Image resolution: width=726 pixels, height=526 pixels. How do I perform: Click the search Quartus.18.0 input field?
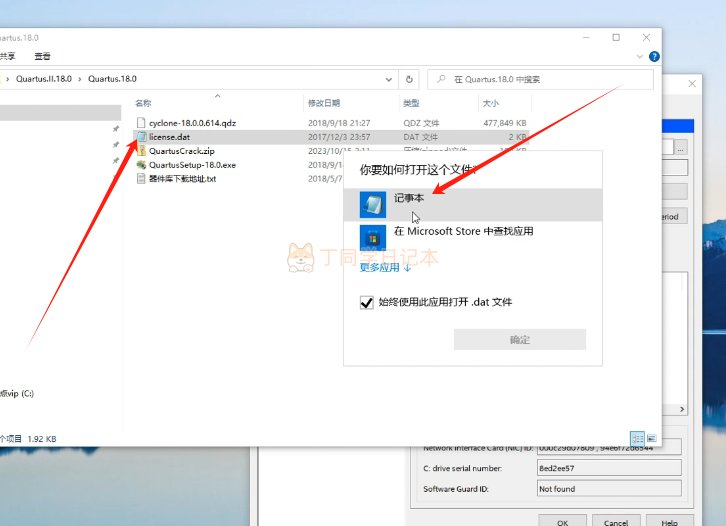(540, 79)
